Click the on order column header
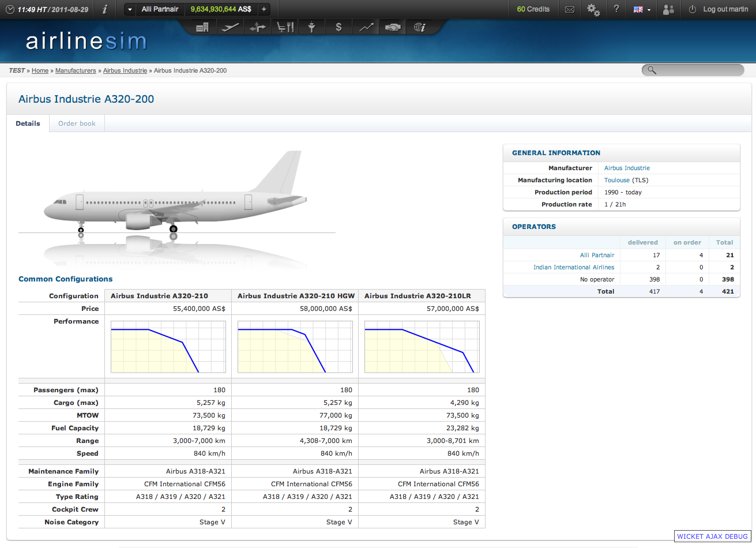This screenshot has height=548, width=756. 687,242
